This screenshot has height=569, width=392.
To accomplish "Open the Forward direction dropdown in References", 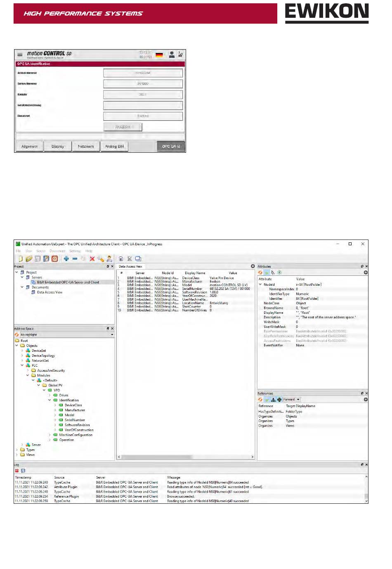I will pos(291,400).
